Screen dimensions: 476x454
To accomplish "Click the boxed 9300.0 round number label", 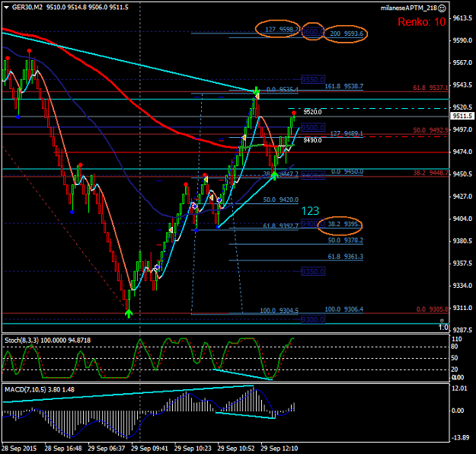I will (313, 319).
